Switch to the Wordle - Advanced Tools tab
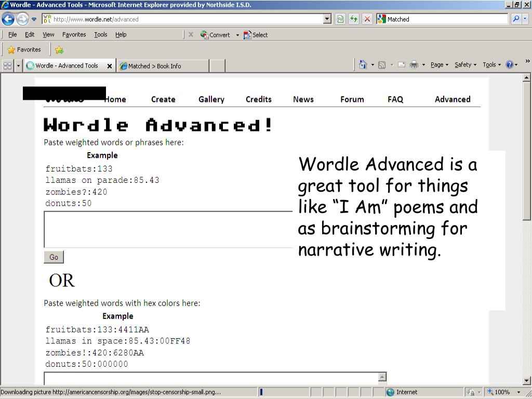532x399 pixels. 66,66
